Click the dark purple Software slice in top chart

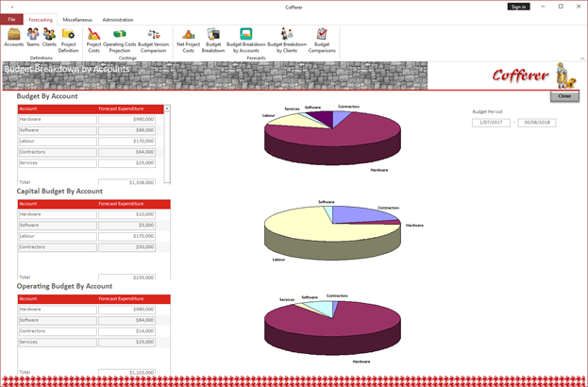[326, 118]
